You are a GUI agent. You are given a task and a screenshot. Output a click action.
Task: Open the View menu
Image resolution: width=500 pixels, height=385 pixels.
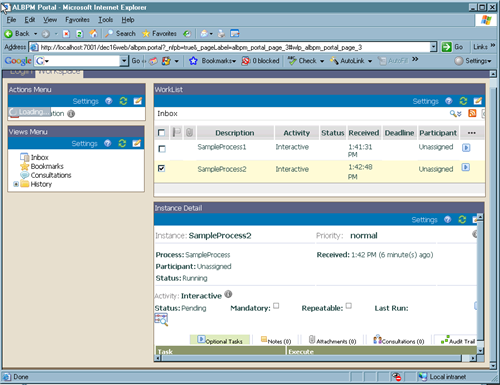[x=50, y=20]
